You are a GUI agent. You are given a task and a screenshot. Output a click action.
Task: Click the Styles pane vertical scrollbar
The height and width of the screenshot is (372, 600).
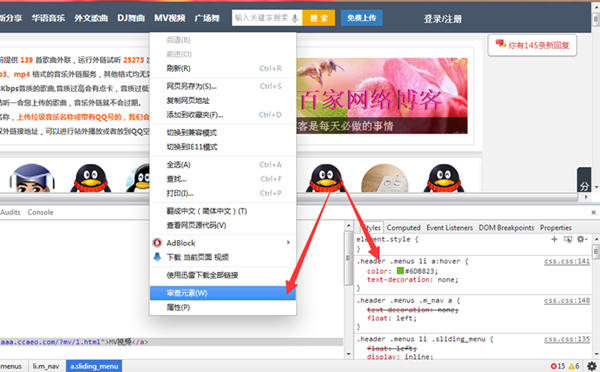click(x=596, y=297)
